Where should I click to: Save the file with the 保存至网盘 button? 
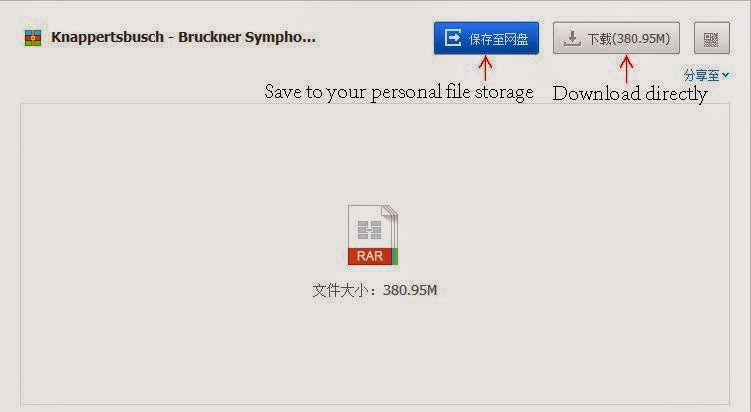pos(486,38)
